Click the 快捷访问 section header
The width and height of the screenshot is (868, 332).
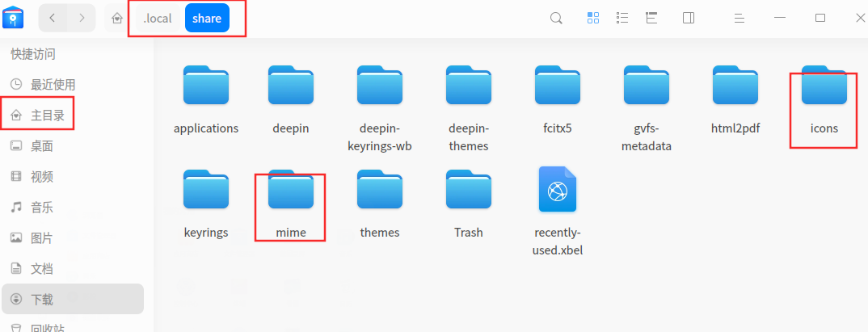pyautogui.click(x=33, y=54)
